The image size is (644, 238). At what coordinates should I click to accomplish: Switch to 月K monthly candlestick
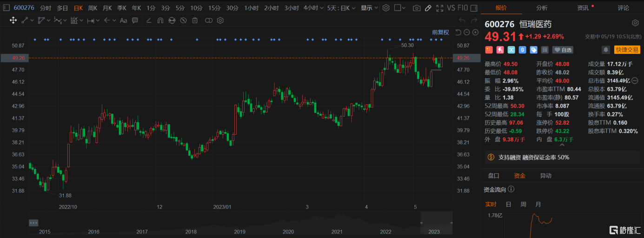(x=107, y=8)
